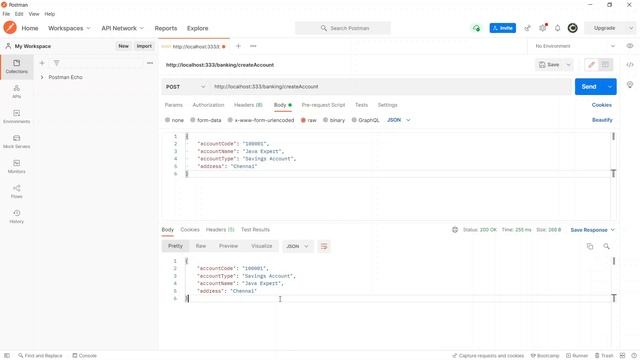Click the edit pencil icon beside Save
The height and width of the screenshot is (360, 640).
point(591,64)
